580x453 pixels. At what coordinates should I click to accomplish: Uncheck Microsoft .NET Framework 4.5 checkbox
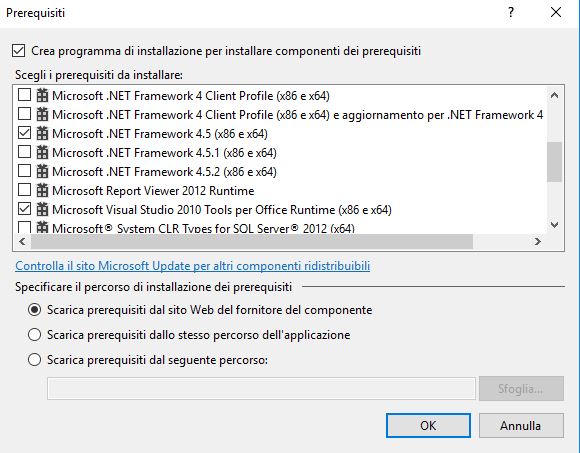pos(24,133)
